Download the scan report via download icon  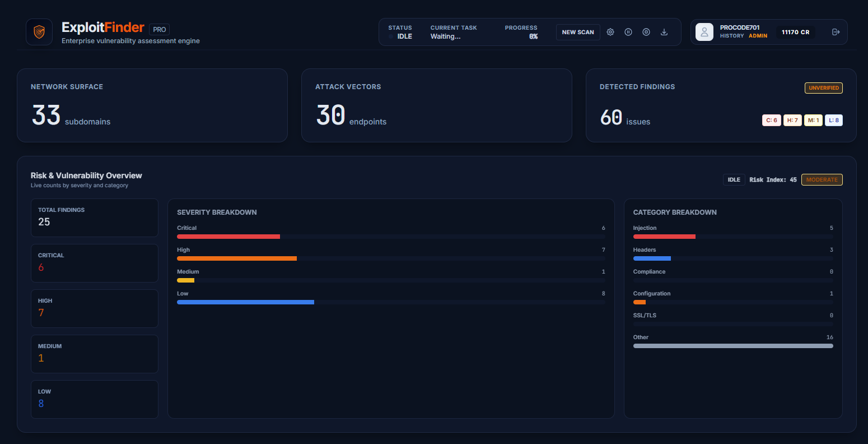pyautogui.click(x=664, y=32)
